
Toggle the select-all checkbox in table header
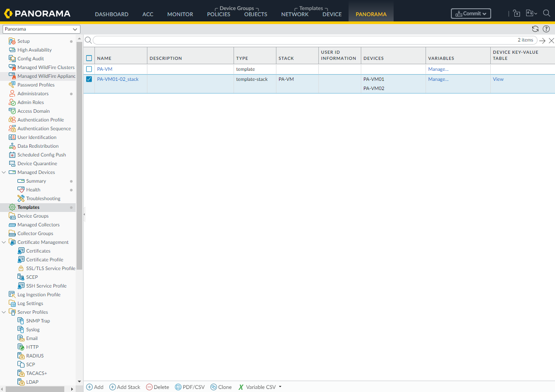[x=89, y=58]
